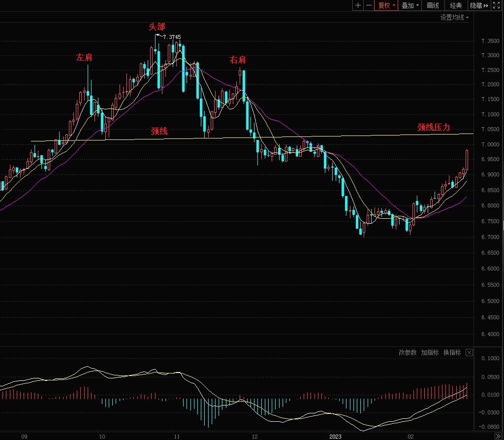Click the 右肩 right shoulder label
Screen dimensions: 504x440
pos(238,60)
